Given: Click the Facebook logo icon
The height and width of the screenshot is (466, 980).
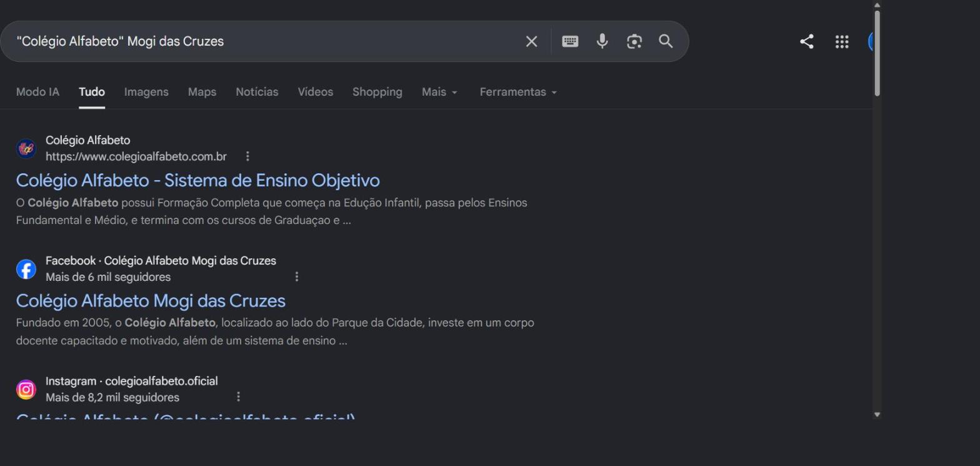Looking at the screenshot, I should click(26, 269).
